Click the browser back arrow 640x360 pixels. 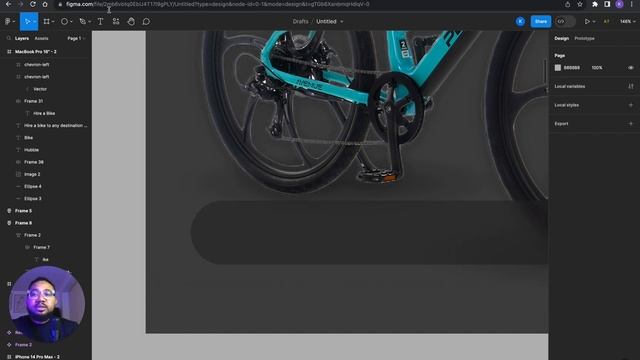pos(8,4)
